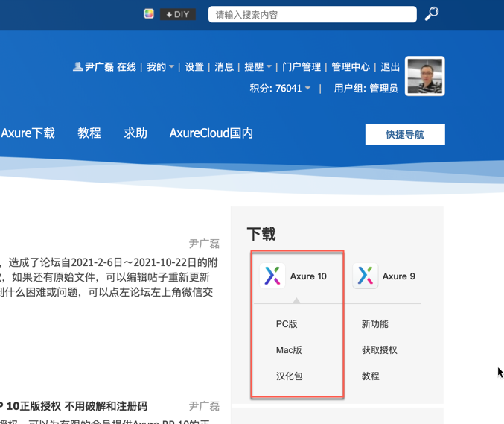Click the 下载 panel heading
Viewport: 504px width, 424px height.
[261, 234]
